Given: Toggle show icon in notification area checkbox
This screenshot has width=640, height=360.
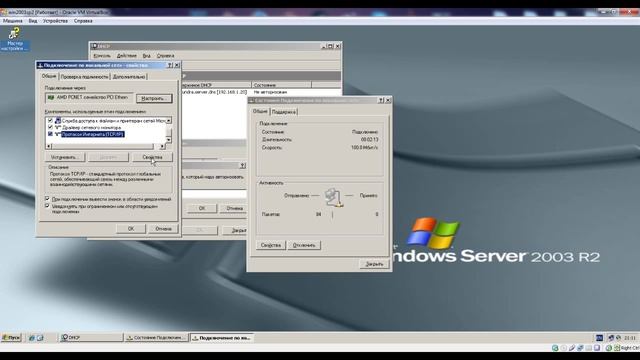Looking at the screenshot, I should coord(47,199).
